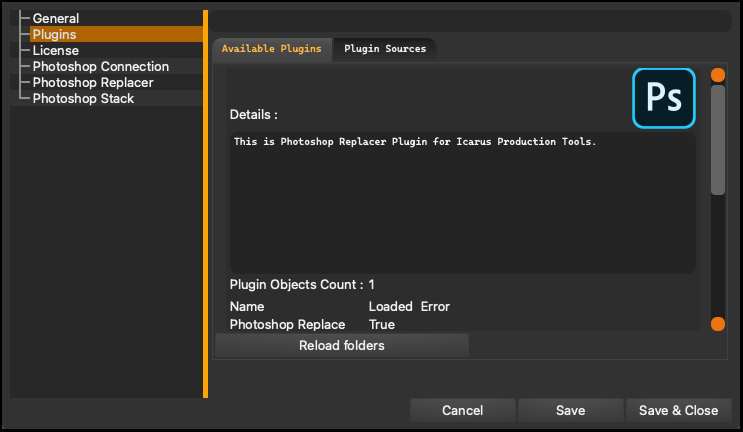Click Save & Close button

tap(679, 410)
